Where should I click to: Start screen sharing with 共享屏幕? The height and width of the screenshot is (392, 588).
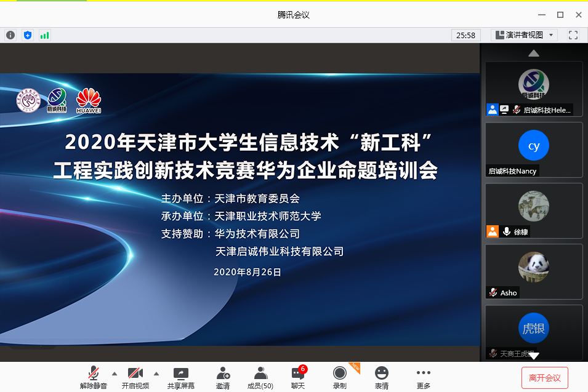coord(181,378)
